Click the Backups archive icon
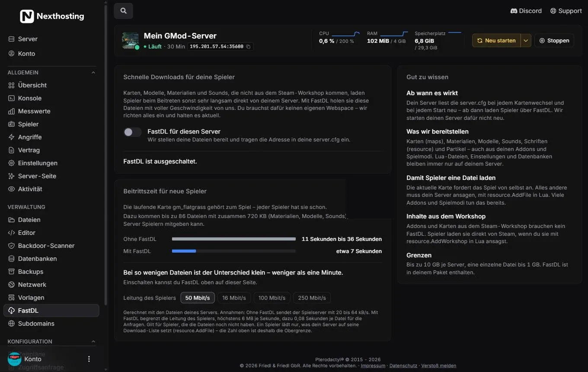Screen dimensions: 588x372 12,272
